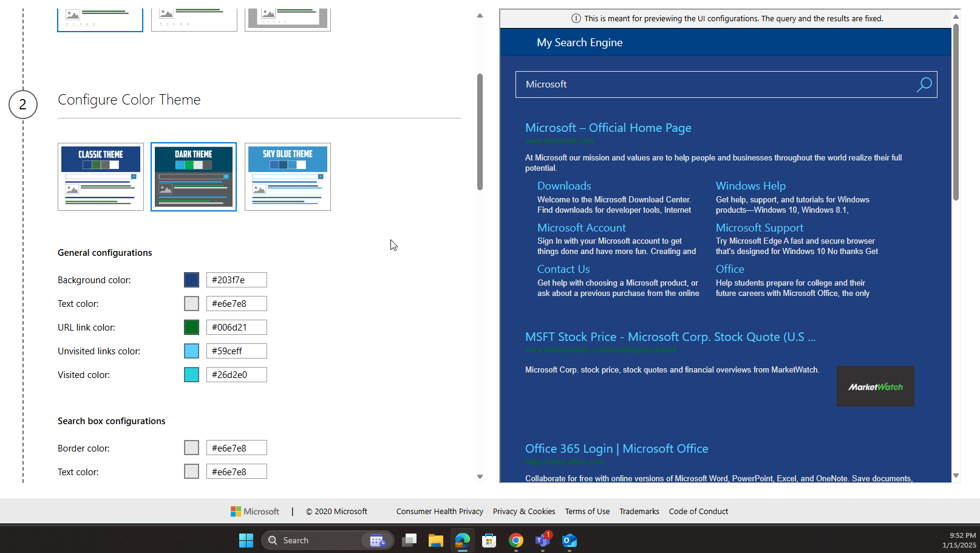Open the general Text color swatch
Image resolution: width=980 pixels, height=553 pixels.
coord(191,304)
